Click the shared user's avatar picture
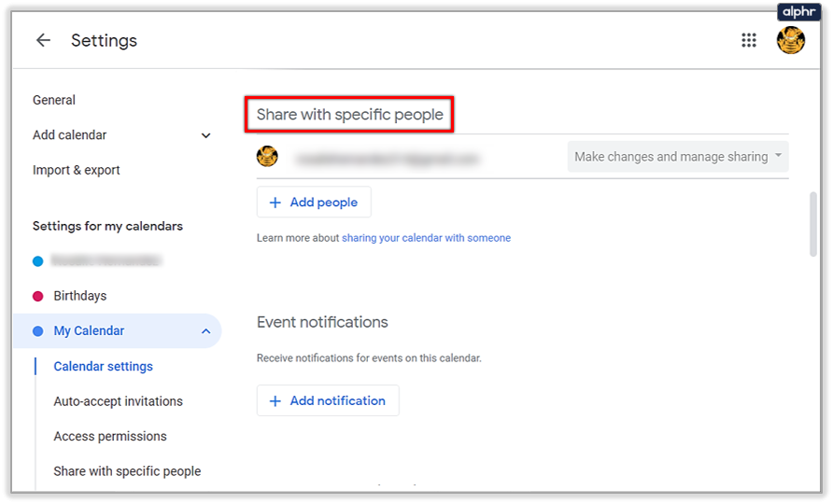The height and width of the screenshot is (504, 833). pos(268,157)
